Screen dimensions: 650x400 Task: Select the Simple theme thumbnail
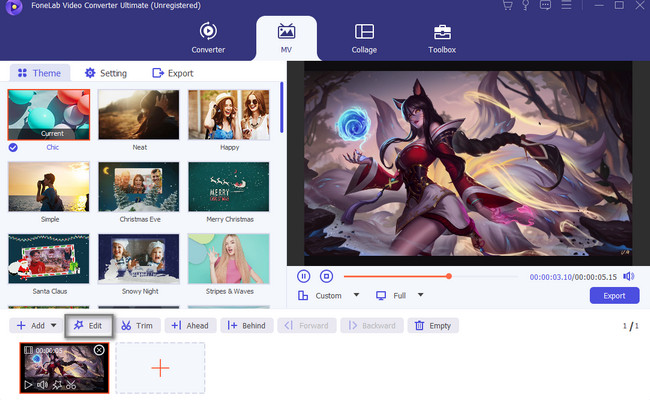click(49, 187)
